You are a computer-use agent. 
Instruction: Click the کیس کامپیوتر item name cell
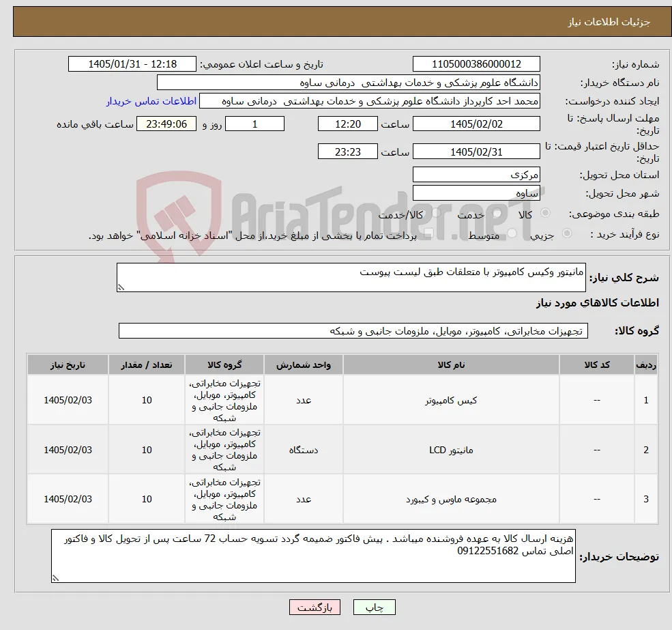pyautogui.click(x=451, y=400)
